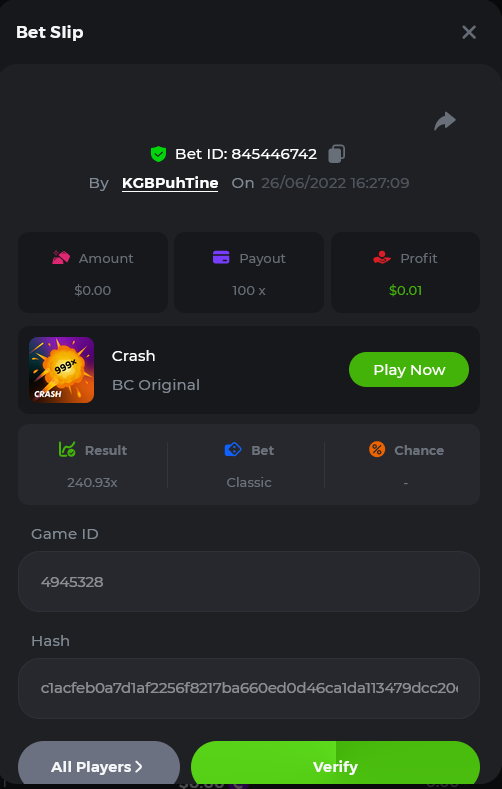The width and height of the screenshot is (502, 789).
Task: Click the red Profit hand icon
Action: (x=382, y=258)
